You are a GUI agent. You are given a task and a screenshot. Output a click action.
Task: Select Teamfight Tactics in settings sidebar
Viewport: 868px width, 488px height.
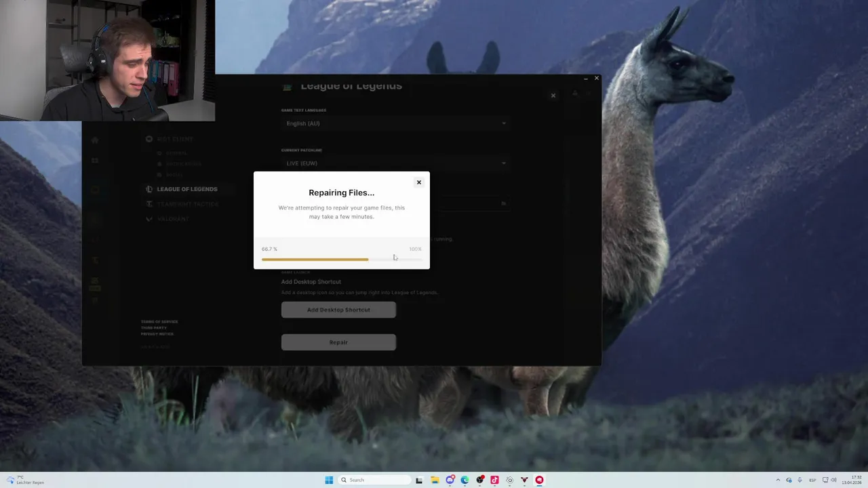click(x=182, y=204)
